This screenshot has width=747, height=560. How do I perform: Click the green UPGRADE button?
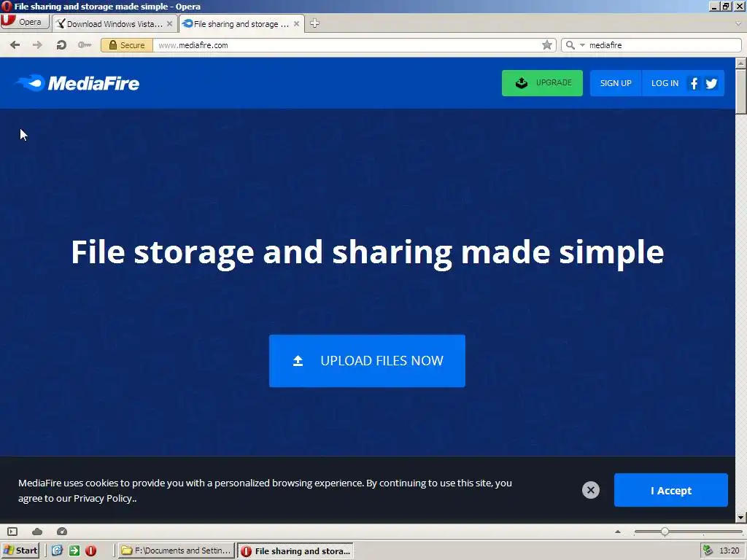pyautogui.click(x=542, y=83)
